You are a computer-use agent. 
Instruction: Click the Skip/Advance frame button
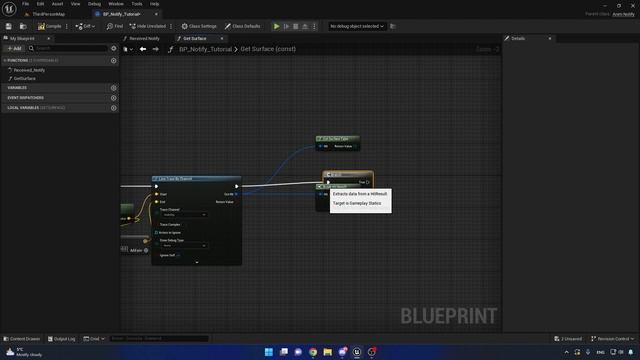286,26
